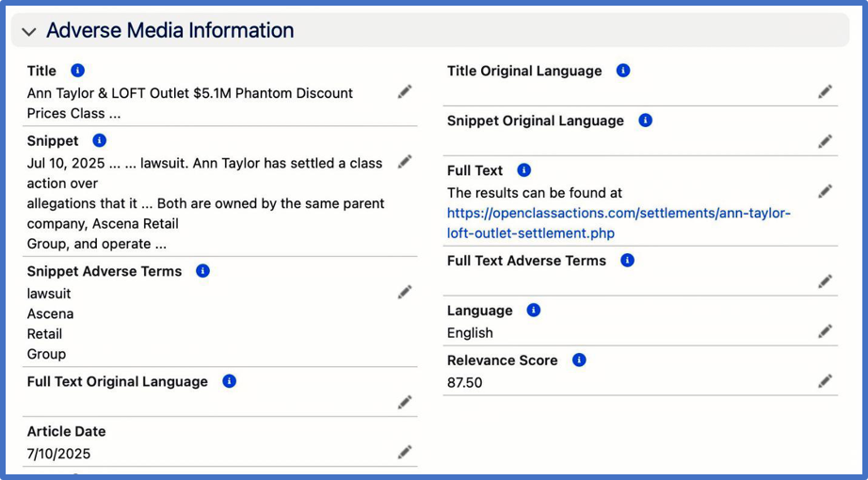
Task: Click the 'Relevance Score' field label
Action: 502,360
